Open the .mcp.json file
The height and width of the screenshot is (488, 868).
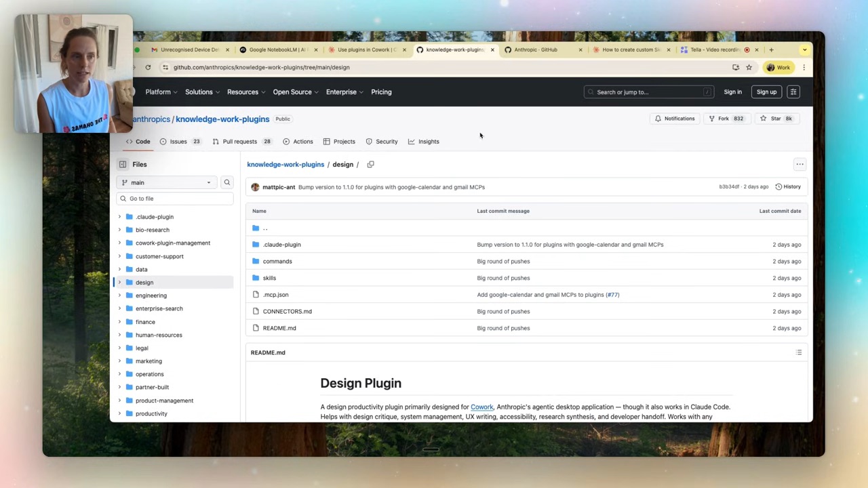pyautogui.click(x=275, y=295)
